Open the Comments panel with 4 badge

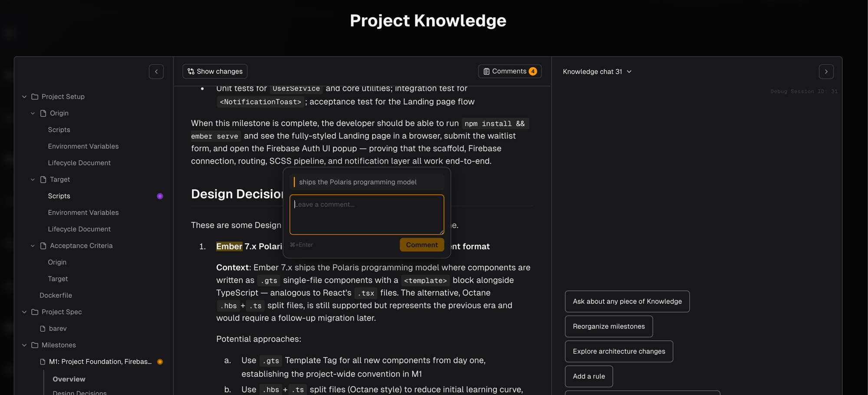(x=510, y=71)
